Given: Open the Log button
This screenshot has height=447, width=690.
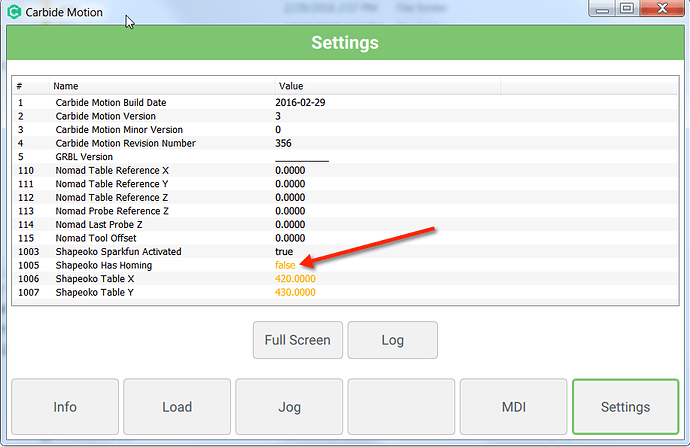Looking at the screenshot, I should tap(393, 340).
